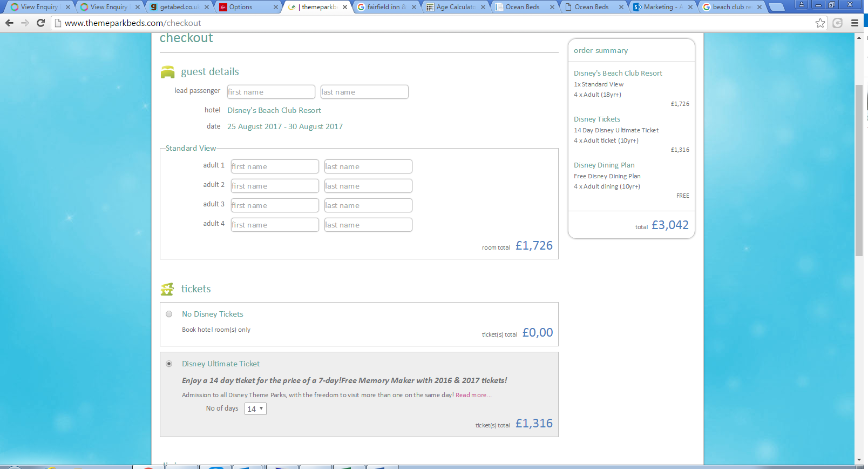Click the Free Disney Dining Plan line
Image resolution: width=868 pixels, height=469 pixels.
coord(607,176)
